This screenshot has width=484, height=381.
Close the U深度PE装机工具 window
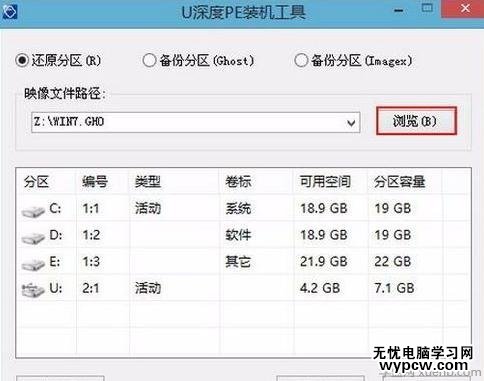click(464, 8)
